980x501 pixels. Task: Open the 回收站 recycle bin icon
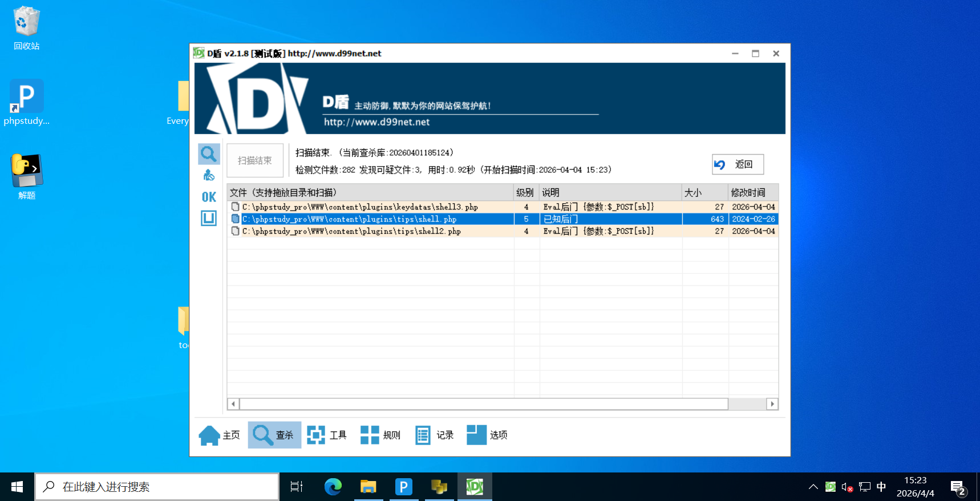[26, 29]
